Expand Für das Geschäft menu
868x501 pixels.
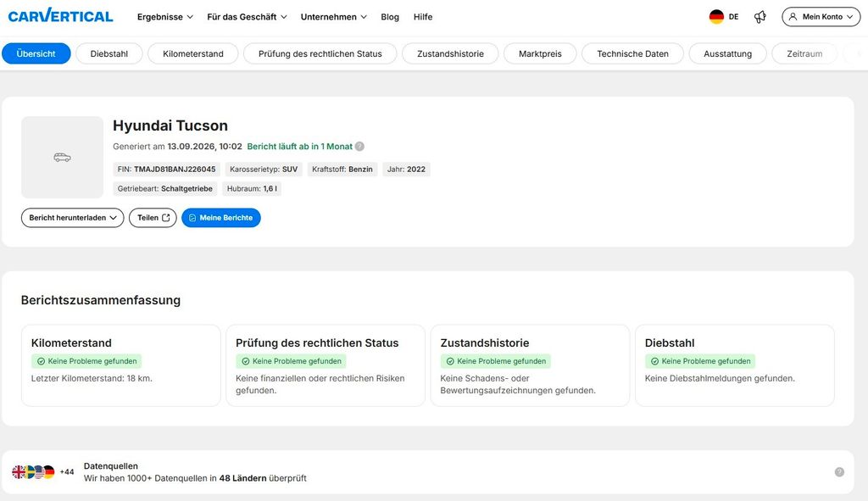247,17
